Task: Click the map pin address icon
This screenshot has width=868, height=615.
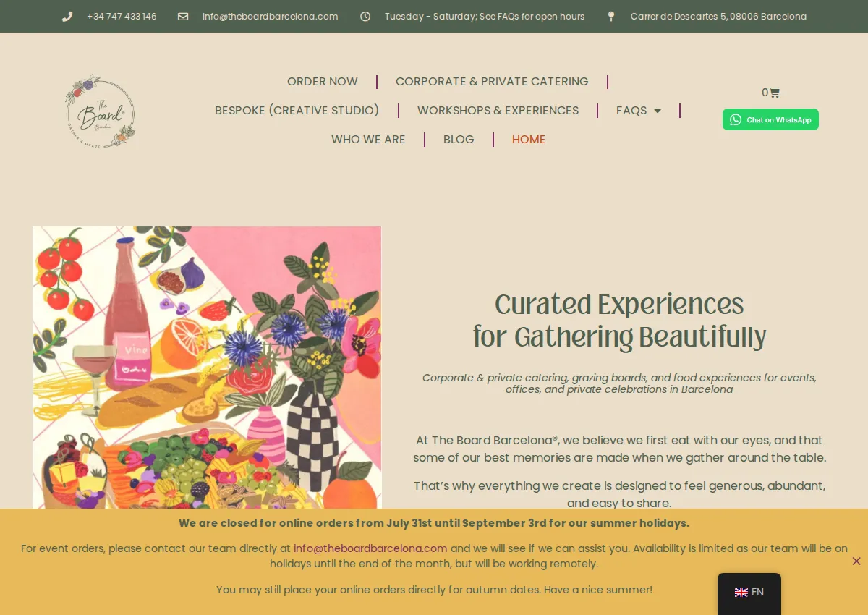Action: coord(611,16)
